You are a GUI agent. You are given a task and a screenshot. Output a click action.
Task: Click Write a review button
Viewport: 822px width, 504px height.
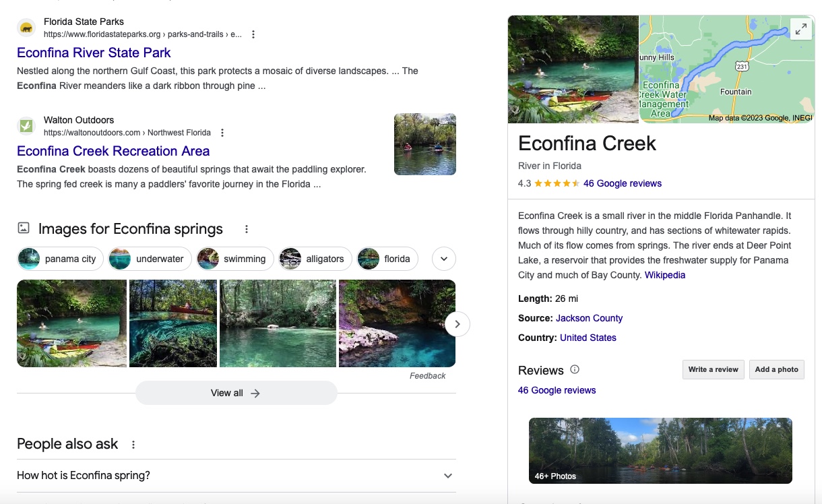click(714, 369)
